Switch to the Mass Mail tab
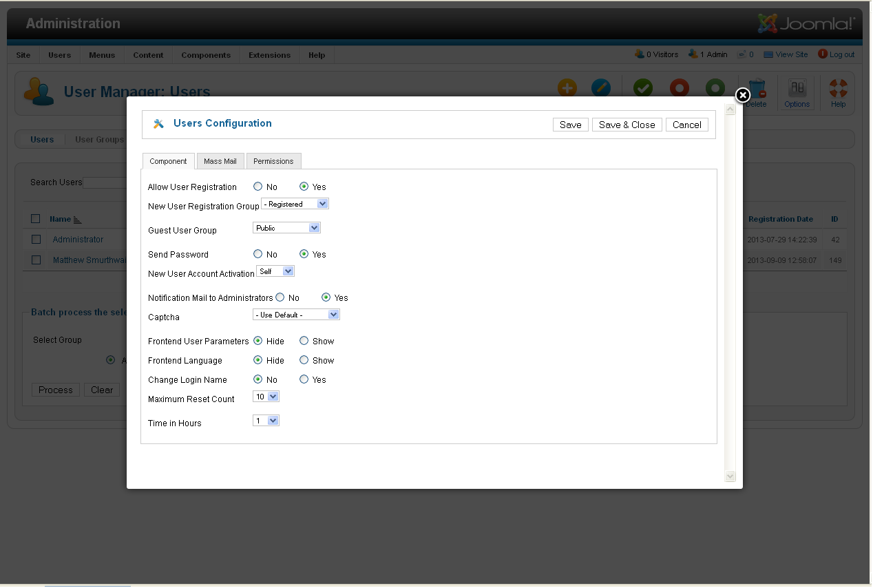 pos(220,161)
